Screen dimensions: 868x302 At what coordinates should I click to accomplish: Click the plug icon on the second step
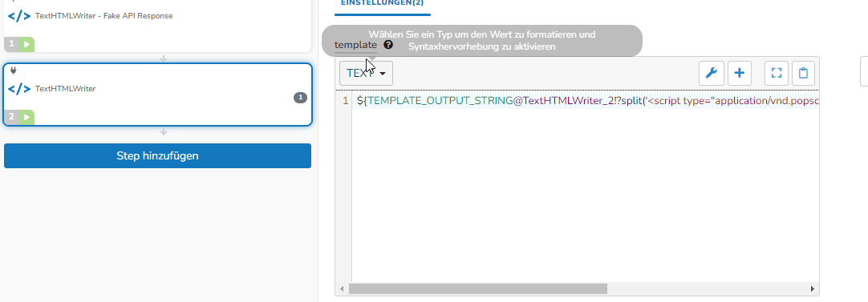(14, 70)
